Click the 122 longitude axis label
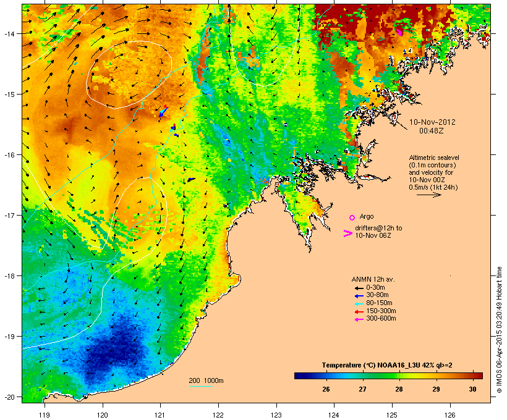The height and width of the screenshot is (420, 507). pyautogui.click(x=218, y=415)
